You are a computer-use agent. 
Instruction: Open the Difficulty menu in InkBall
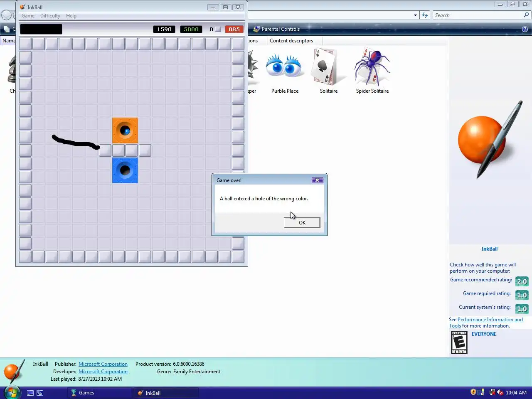50,16
